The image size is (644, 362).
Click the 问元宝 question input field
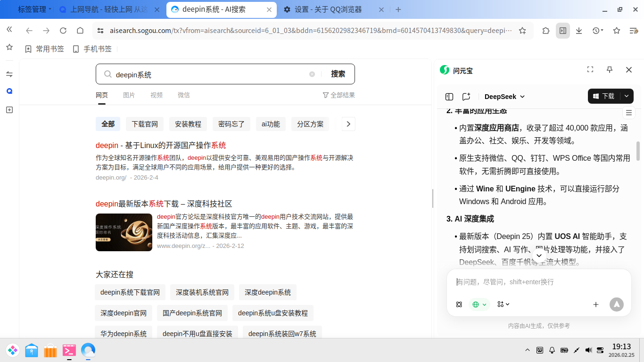539,282
